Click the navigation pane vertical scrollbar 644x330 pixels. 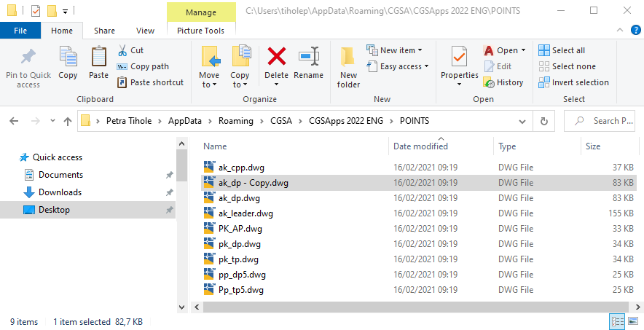click(181, 219)
